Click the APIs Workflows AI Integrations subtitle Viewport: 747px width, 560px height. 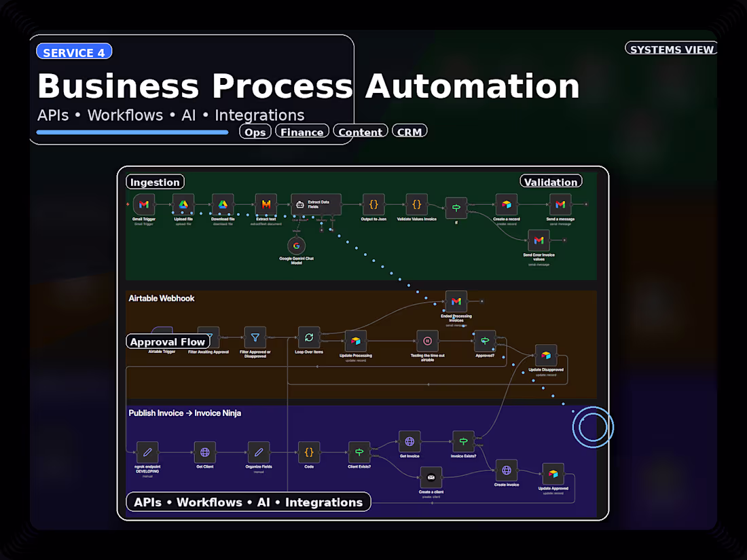(x=170, y=115)
